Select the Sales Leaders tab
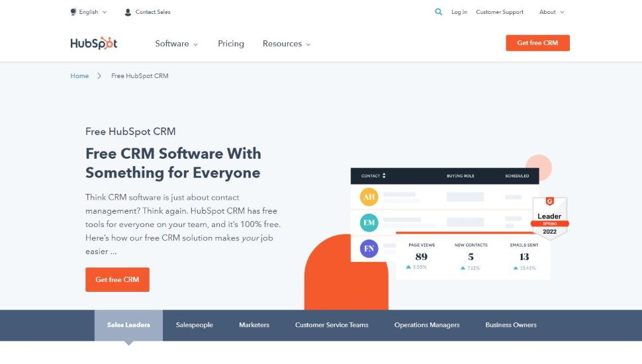Viewport: 642px width, 364px height. coord(128,325)
